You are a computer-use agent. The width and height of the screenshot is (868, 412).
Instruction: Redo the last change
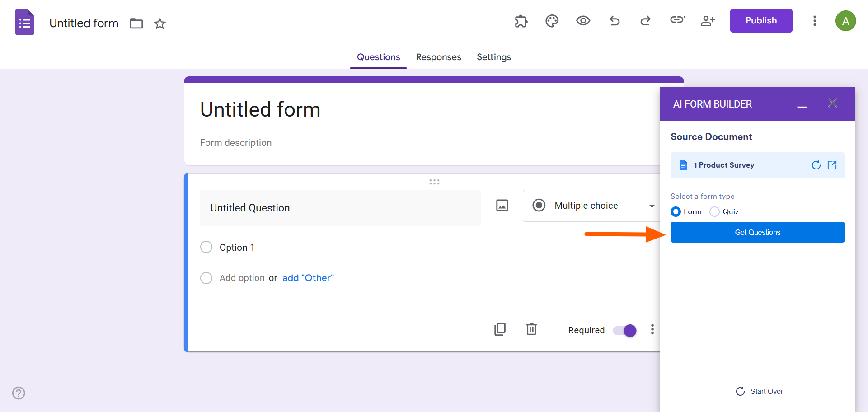[645, 21]
